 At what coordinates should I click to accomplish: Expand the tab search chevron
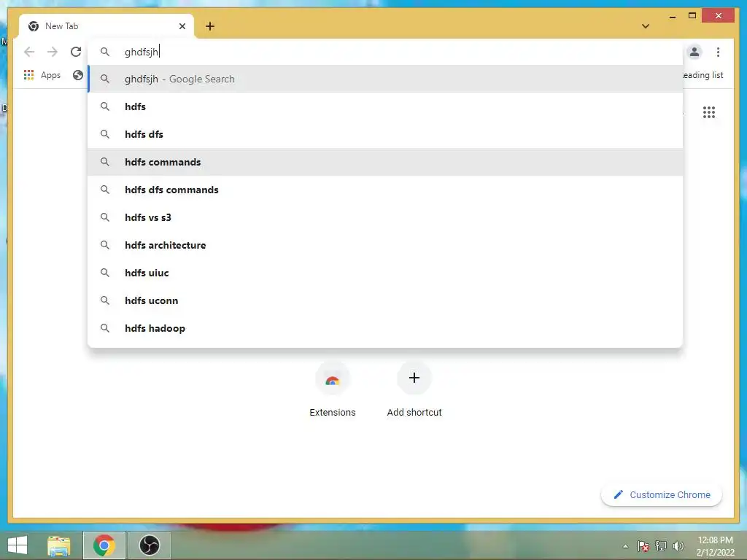[x=646, y=26]
